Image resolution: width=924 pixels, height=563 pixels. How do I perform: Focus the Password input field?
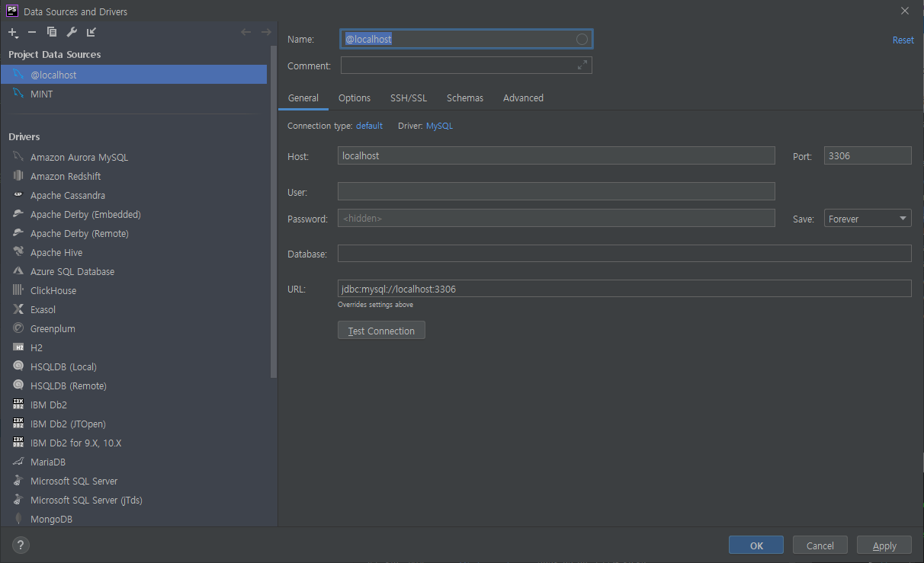pos(557,219)
